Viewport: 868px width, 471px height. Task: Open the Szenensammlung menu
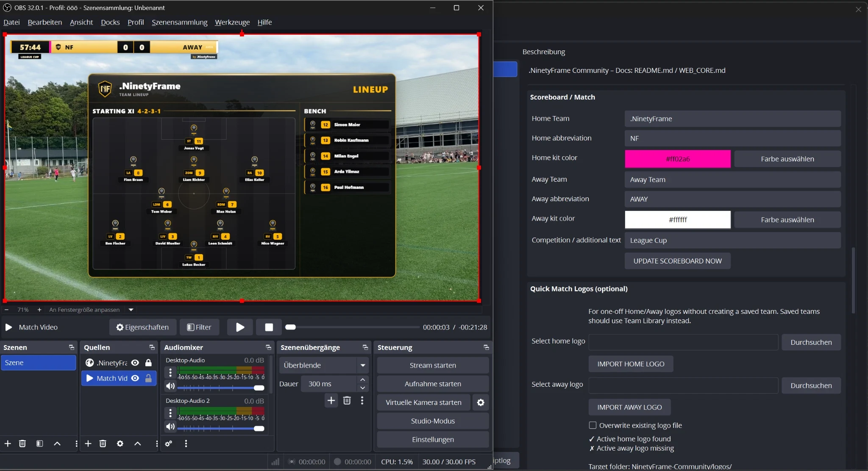click(x=180, y=22)
